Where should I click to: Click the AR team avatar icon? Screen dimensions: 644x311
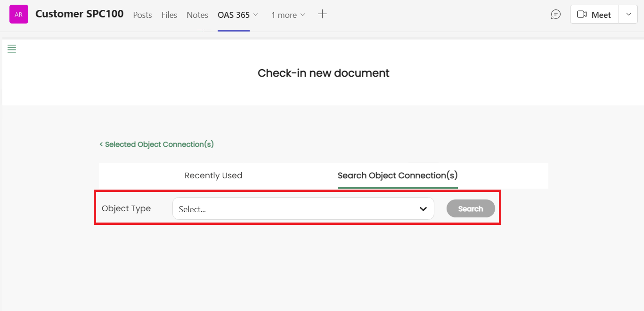point(18,15)
